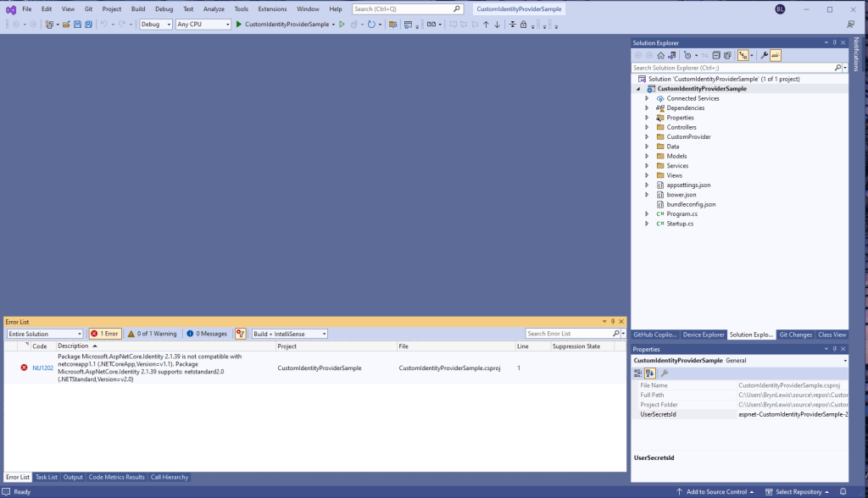Click the Property Pages wrench icon

pyautogui.click(x=665, y=373)
